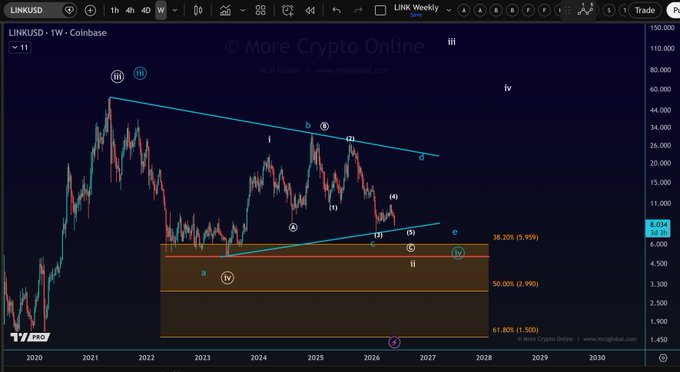The height and width of the screenshot is (372, 680).
Task: Click the blue d wave label
Action: coord(421,157)
